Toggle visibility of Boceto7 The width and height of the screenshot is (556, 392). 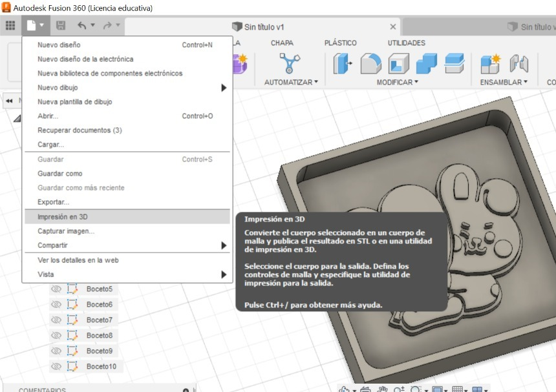(x=56, y=320)
